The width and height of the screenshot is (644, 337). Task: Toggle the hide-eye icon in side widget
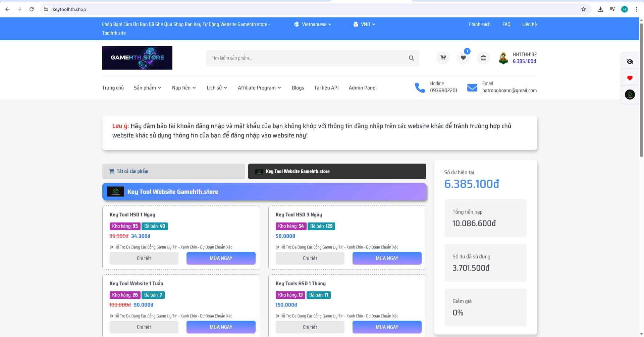click(630, 62)
